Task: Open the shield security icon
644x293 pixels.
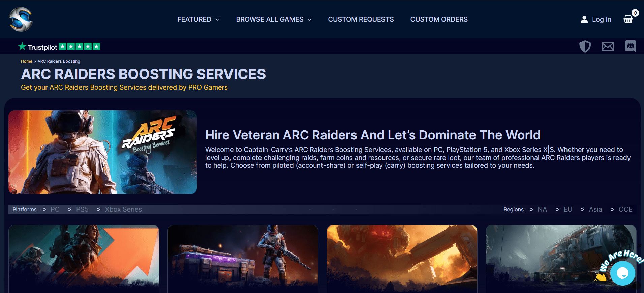Action: tap(585, 46)
